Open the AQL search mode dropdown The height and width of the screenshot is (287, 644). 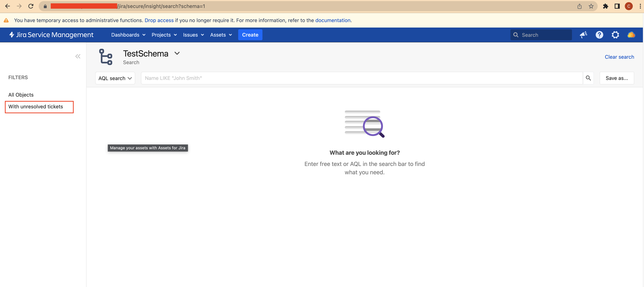[115, 78]
